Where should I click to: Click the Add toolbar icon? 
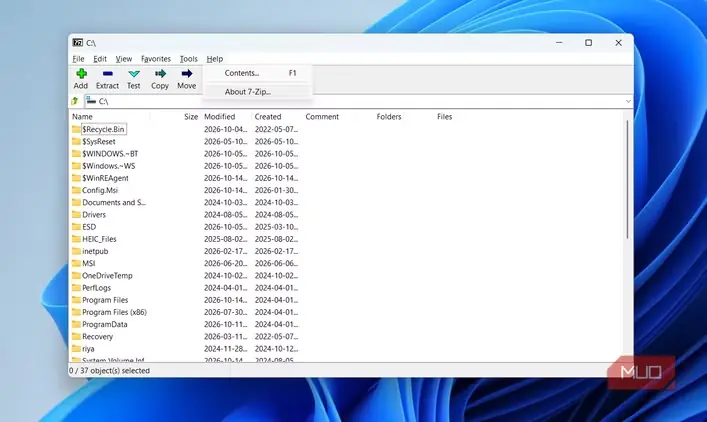click(x=81, y=73)
